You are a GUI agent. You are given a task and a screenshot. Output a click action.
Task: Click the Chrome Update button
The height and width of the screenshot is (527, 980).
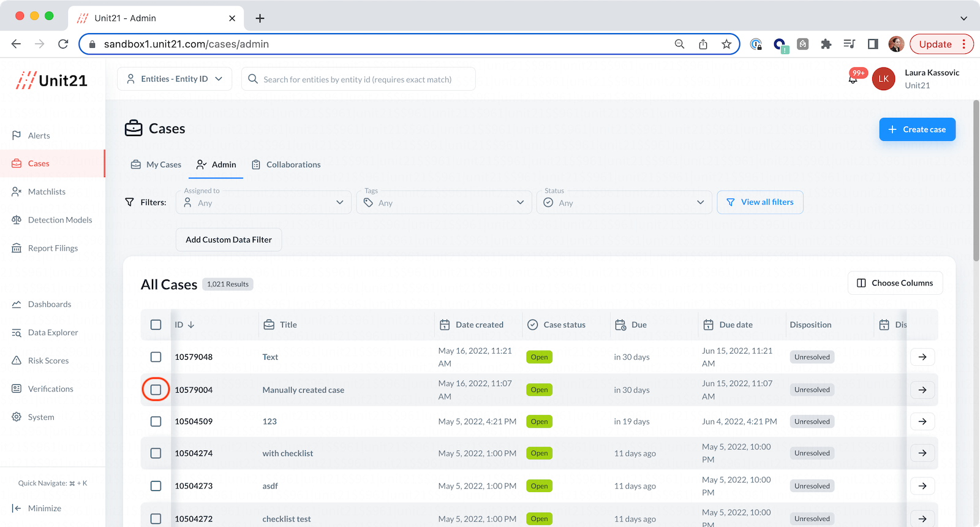click(941, 44)
